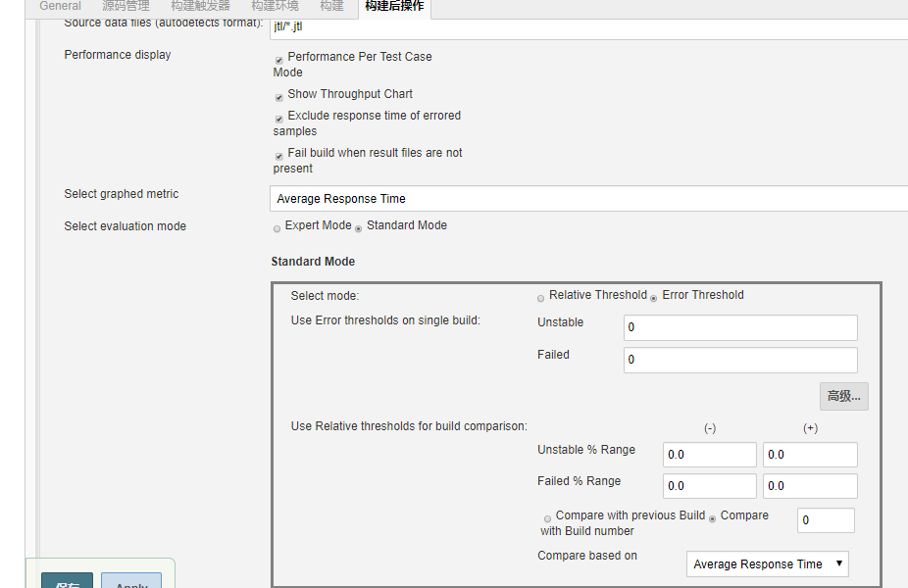Select Compare with Build number option
The image size is (908, 588).
[712, 517]
